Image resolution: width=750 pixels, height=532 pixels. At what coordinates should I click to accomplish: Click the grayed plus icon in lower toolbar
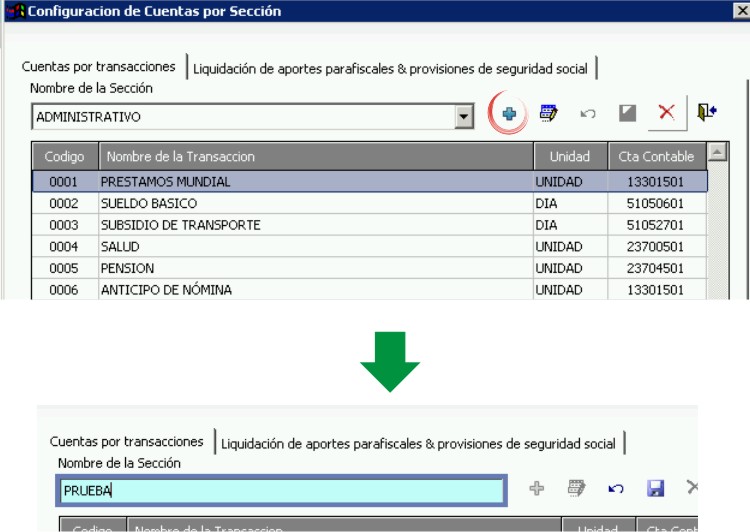537,488
